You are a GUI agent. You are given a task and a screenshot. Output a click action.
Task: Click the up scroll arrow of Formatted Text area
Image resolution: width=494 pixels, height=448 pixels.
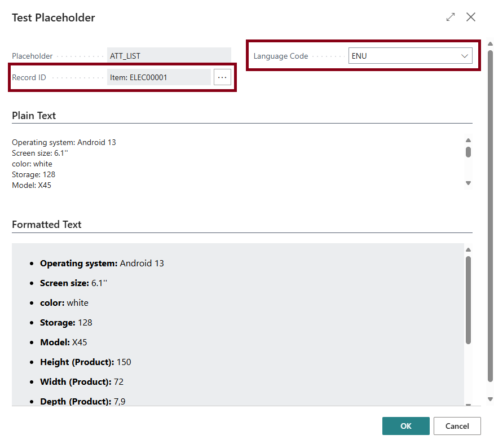point(468,248)
